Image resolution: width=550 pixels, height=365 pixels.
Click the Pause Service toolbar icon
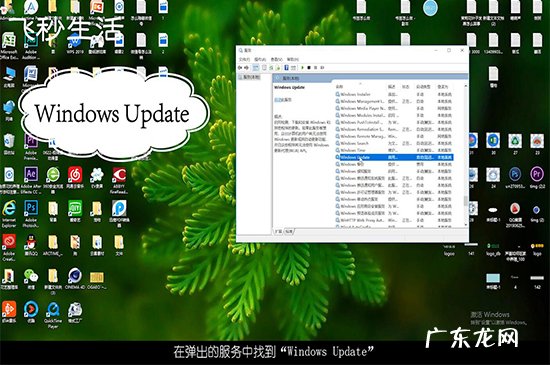coord(315,68)
